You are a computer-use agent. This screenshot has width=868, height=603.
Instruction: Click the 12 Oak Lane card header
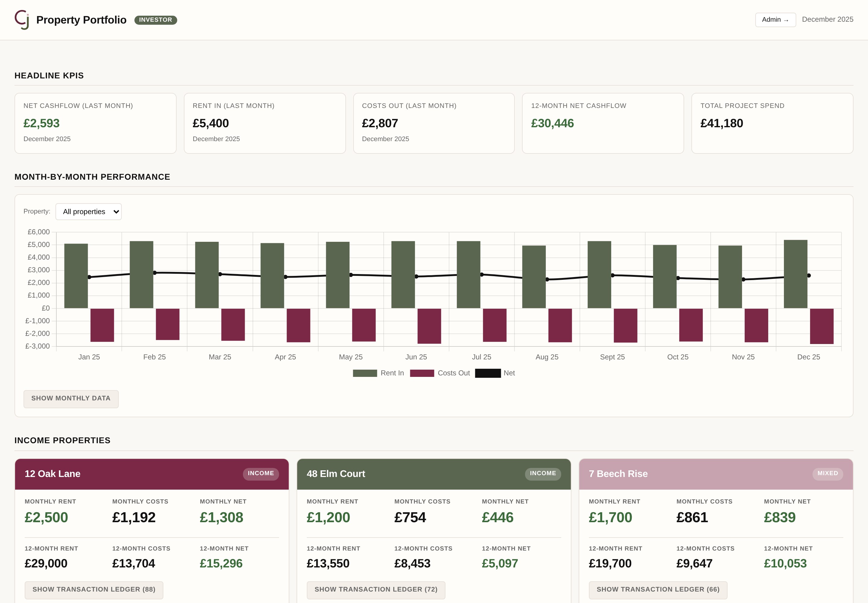tap(152, 474)
